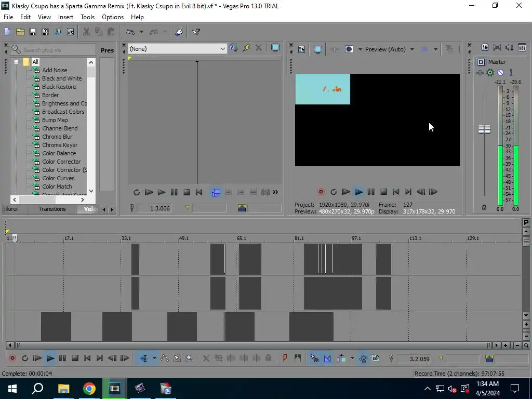Switch to the Transitions tab
The width and height of the screenshot is (532, 399).
click(52, 209)
